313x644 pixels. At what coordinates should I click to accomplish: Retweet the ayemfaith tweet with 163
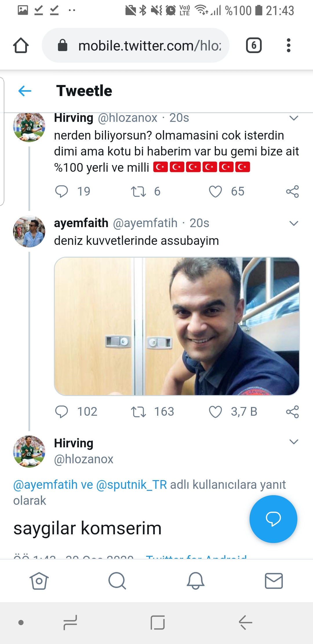coord(139,412)
